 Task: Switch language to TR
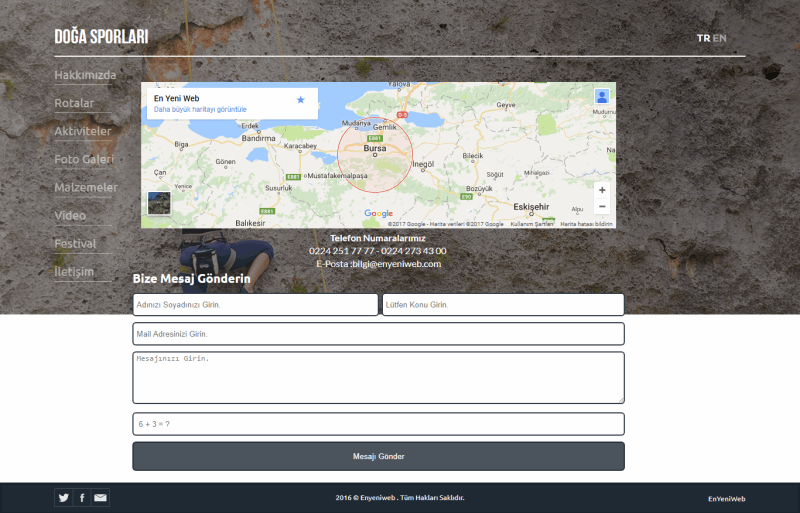(x=704, y=38)
